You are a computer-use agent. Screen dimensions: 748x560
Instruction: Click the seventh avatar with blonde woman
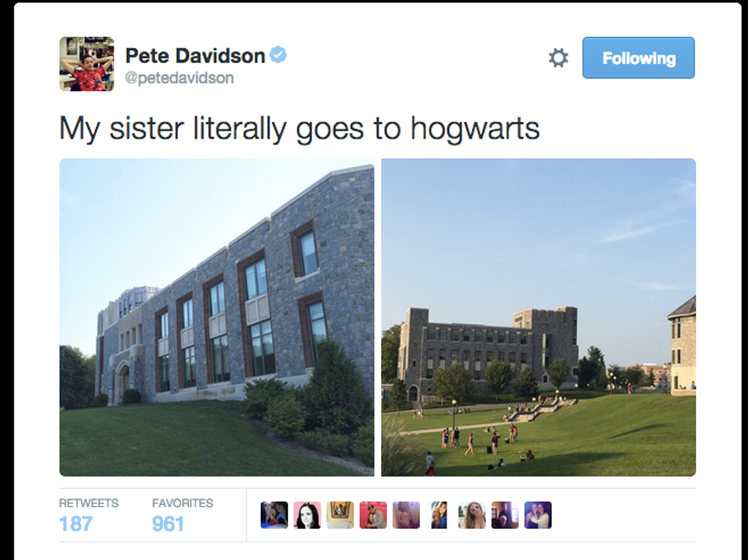point(472,515)
